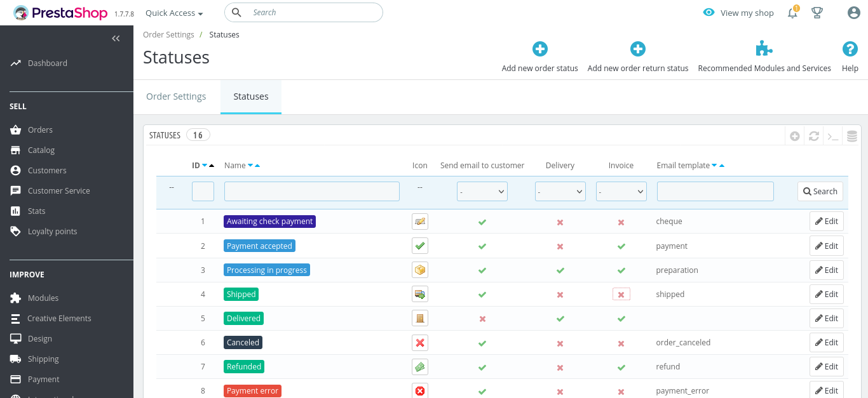Open notifications bell icon
The width and height of the screenshot is (868, 398).
click(792, 13)
